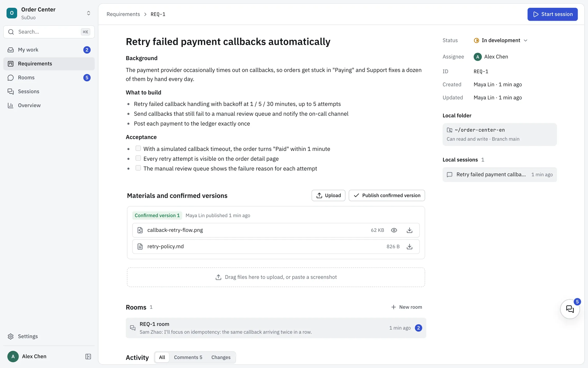Open the REQ-1 room row

pos(276,328)
